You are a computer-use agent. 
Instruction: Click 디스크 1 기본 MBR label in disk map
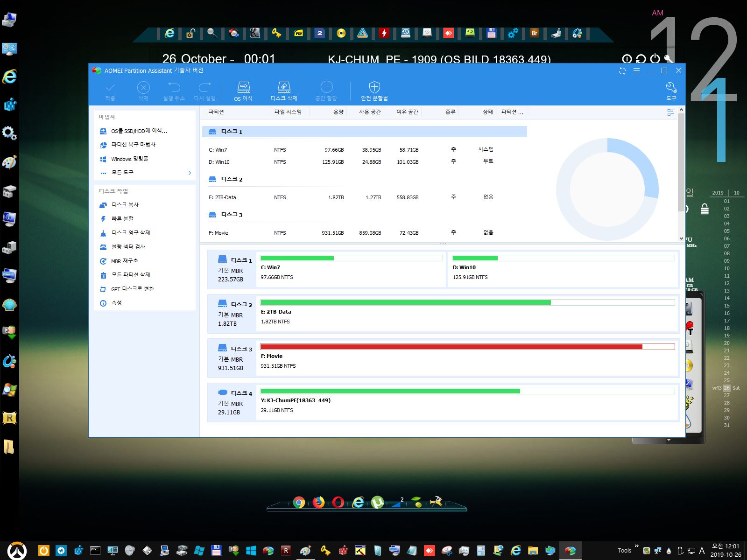point(233,270)
